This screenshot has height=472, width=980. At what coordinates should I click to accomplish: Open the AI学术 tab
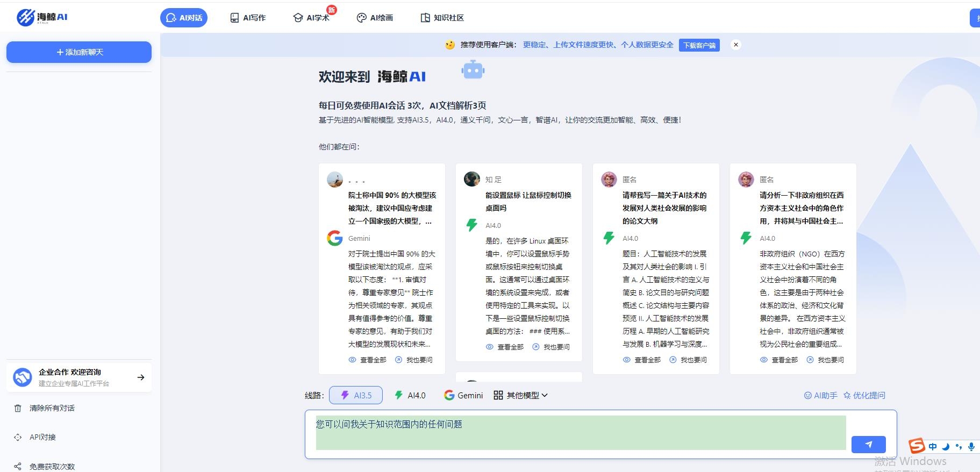(x=311, y=18)
